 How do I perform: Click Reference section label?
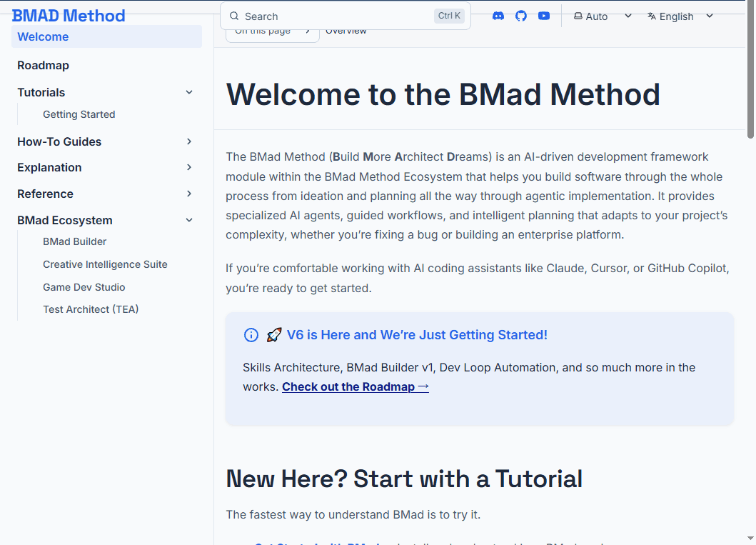[45, 194]
